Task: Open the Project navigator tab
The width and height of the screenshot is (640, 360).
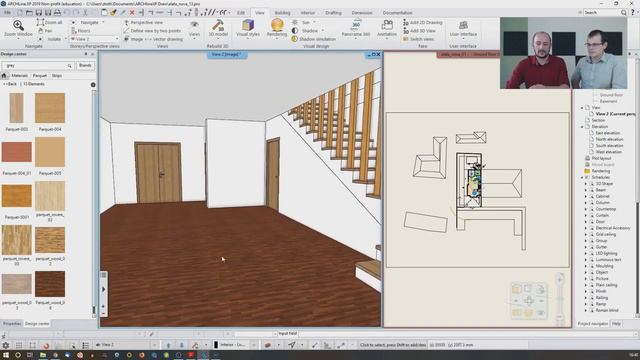Action: (592, 324)
